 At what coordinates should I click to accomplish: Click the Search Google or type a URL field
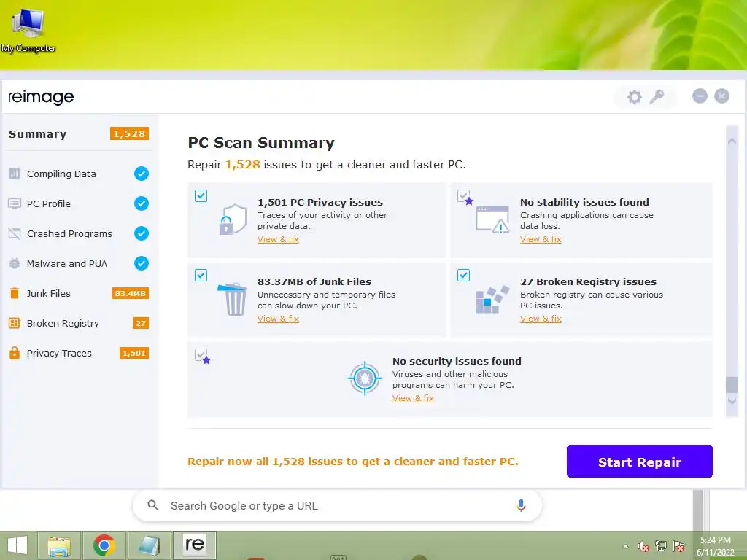tap(337, 506)
